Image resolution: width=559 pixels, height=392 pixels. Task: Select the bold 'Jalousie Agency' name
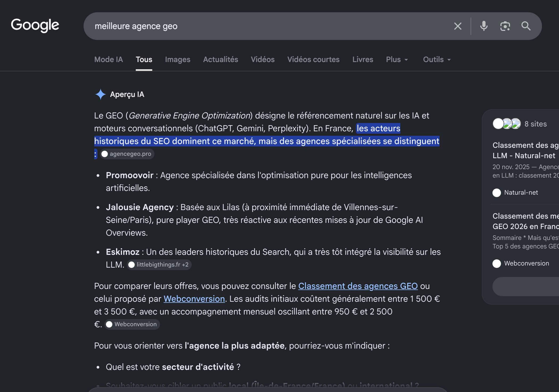[140, 207]
